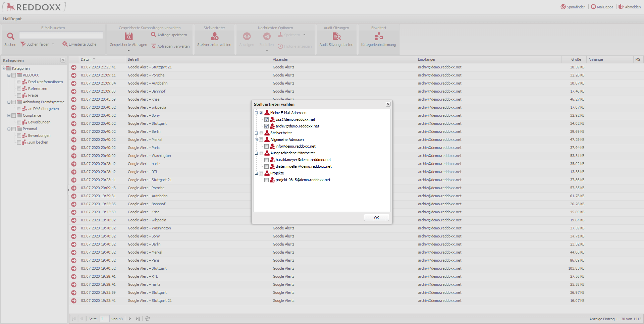Check Allgemeine Adressen checkbox
This screenshot has width=644, height=324.
pyautogui.click(x=261, y=140)
